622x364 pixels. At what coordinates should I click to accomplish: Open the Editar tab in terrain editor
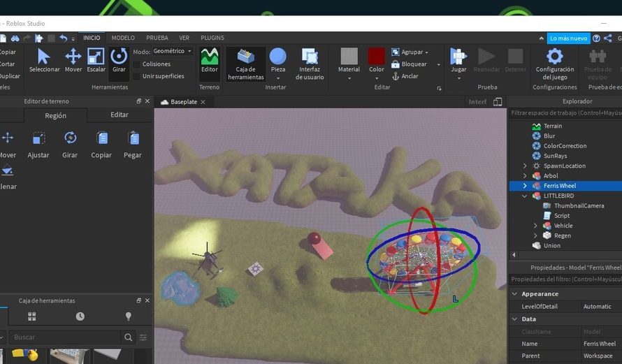coord(120,115)
